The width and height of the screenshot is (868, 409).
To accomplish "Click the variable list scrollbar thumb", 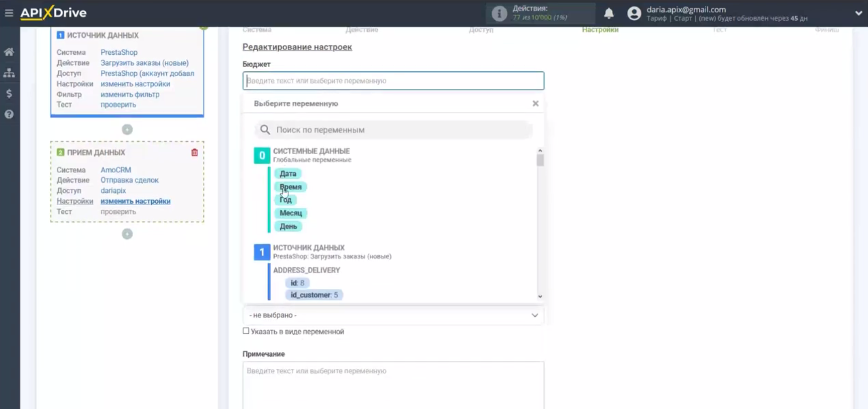I will pos(540,160).
